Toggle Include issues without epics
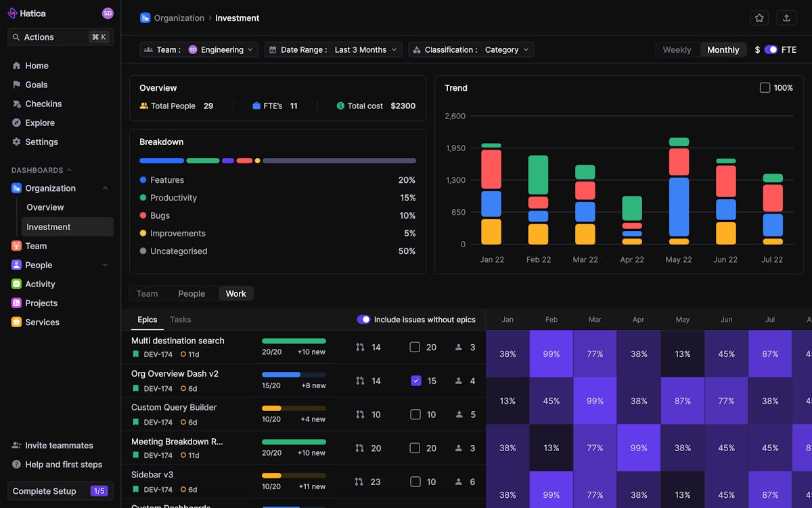Viewport: 812px width, 508px height. pos(364,319)
